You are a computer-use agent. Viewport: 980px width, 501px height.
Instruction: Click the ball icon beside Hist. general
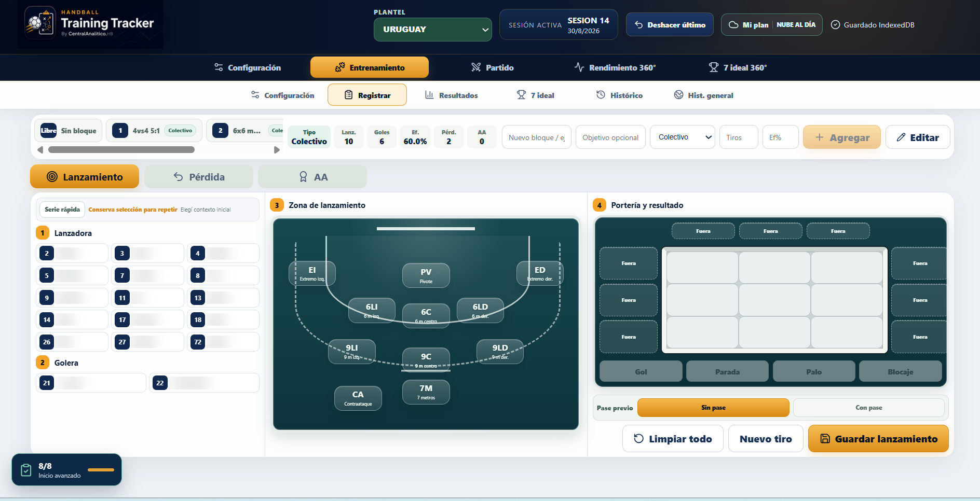tap(678, 95)
